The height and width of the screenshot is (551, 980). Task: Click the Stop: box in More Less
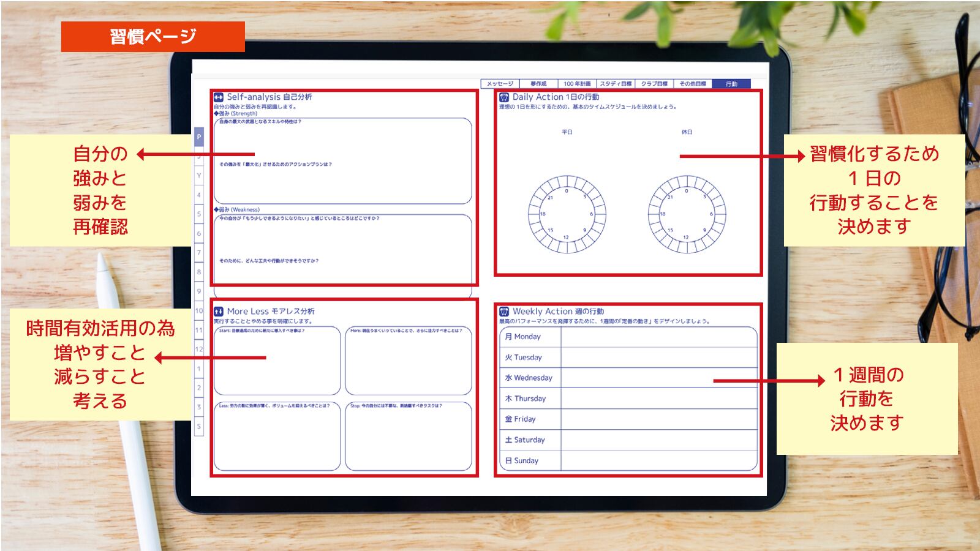coord(409,437)
